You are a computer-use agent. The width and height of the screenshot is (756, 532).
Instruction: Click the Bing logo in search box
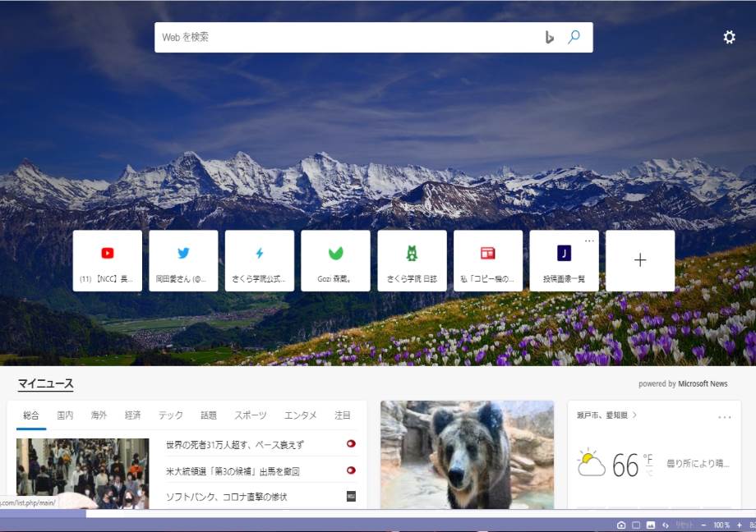(x=550, y=37)
